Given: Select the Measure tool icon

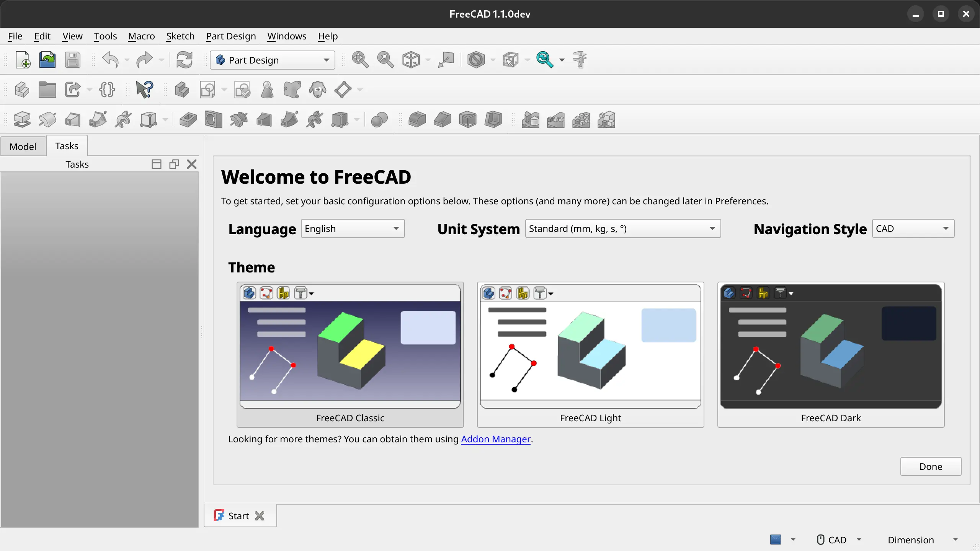Looking at the screenshot, I should pos(579,60).
